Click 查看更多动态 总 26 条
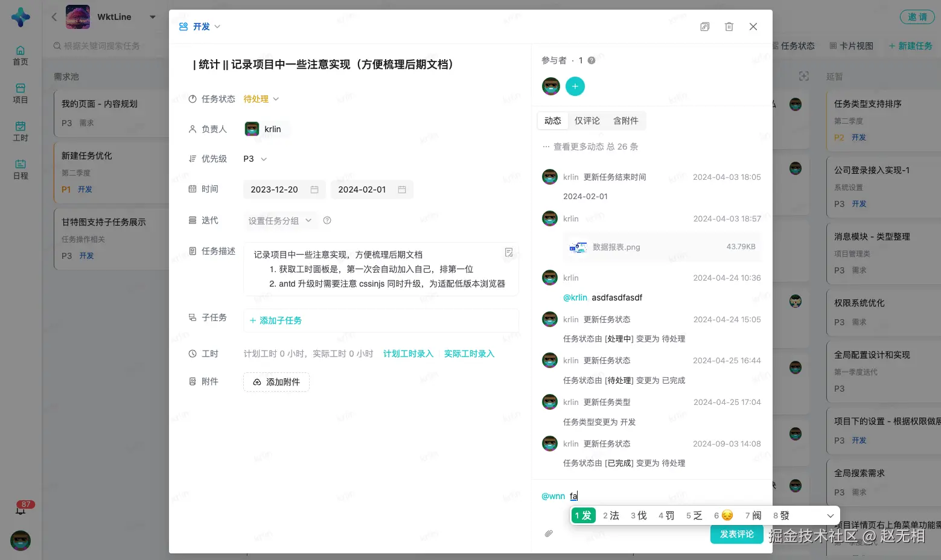This screenshot has height=560, width=941. point(590,147)
